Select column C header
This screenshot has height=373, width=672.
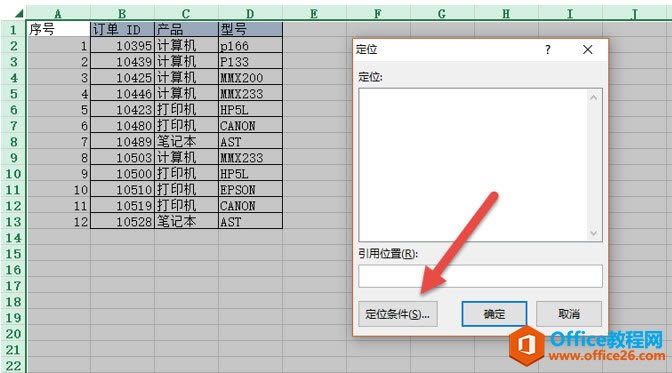pos(186,13)
